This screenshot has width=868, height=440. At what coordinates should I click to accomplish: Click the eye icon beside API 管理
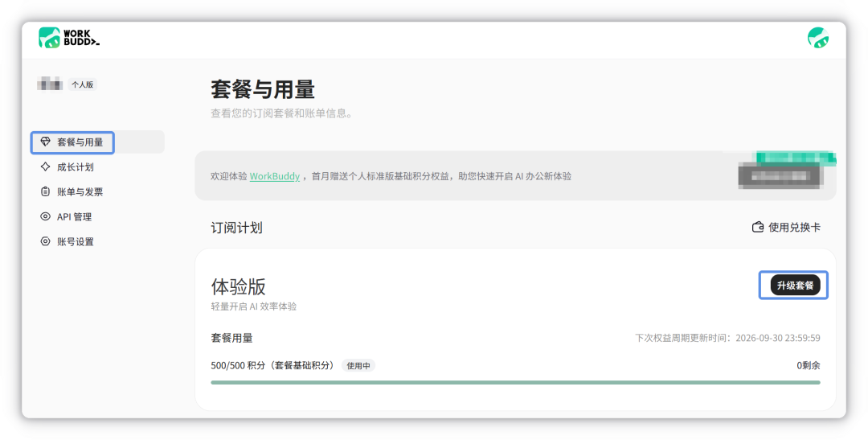pos(45,216)
